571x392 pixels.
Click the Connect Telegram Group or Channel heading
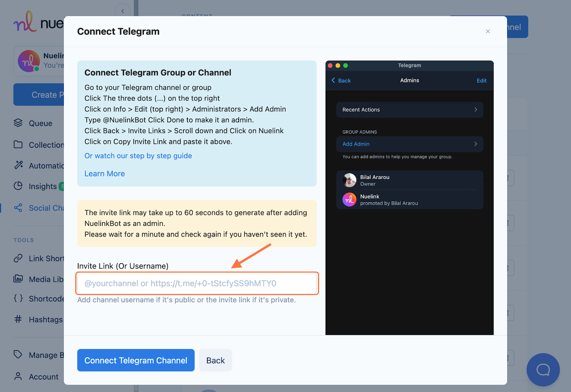click(x=158, y=73)
